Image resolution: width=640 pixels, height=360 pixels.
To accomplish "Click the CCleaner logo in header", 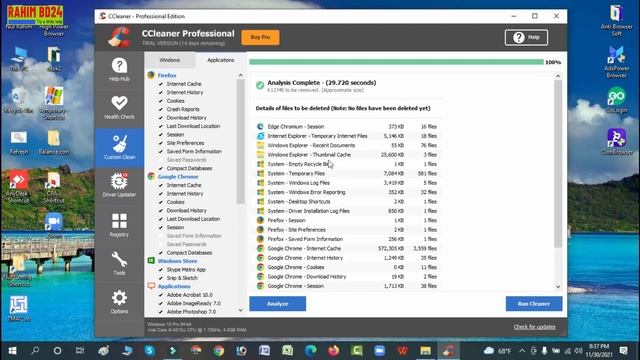I will tap(120, 37).
